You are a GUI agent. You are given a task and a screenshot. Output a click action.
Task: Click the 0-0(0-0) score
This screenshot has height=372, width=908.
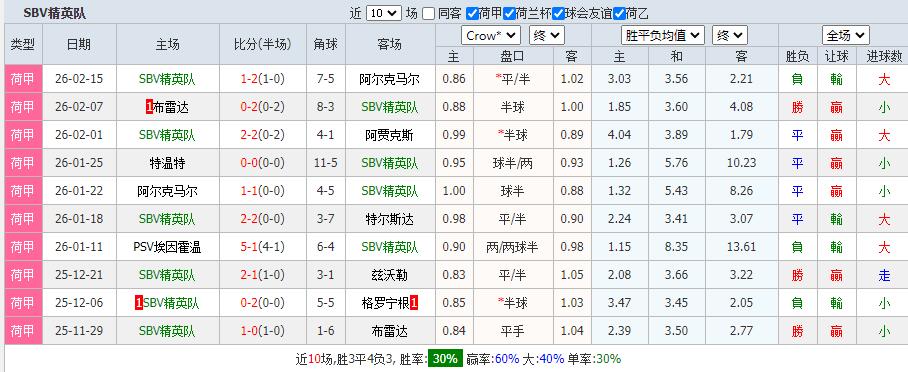tap(263, 163)
